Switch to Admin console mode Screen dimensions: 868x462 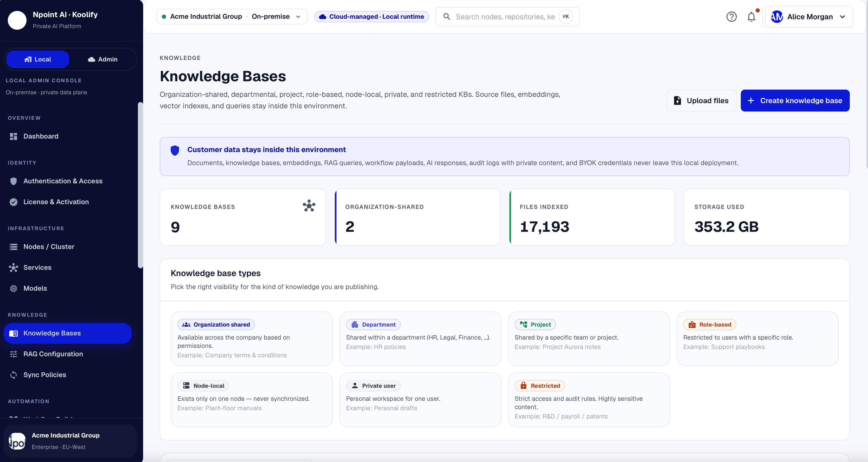[x=103, y=59]
